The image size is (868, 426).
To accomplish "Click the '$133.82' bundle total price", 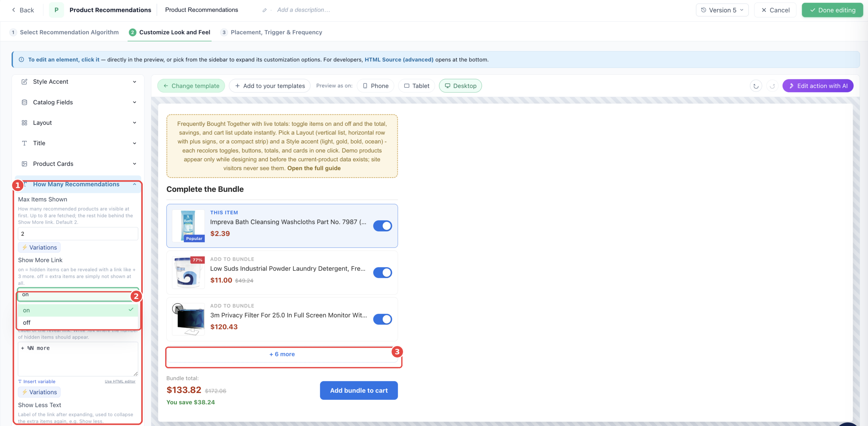I will pyautogui.click(x=184, y=390).
